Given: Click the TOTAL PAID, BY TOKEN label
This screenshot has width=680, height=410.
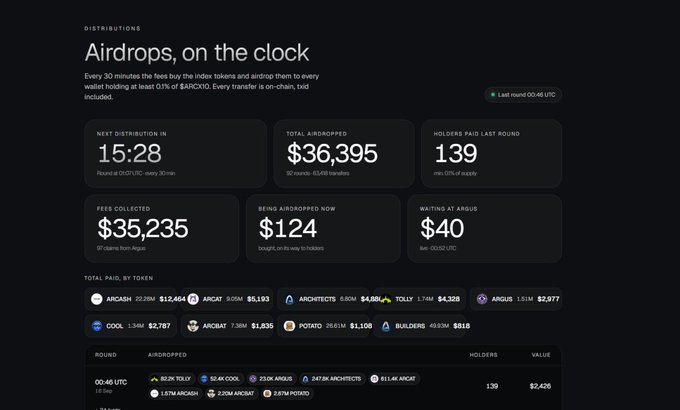Looking at the screenshot, I should 119,278.
